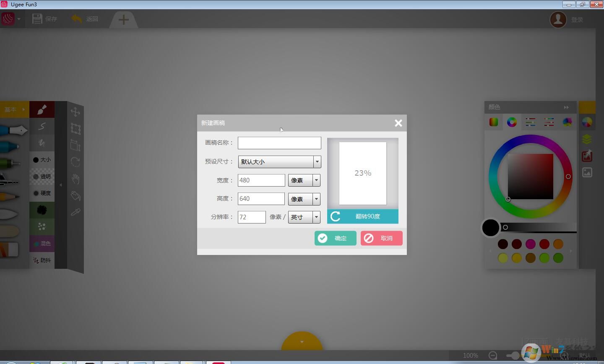Select the canvas resize crop tool
The height and width of the screenshot is (364, 604).
point(75,145)
